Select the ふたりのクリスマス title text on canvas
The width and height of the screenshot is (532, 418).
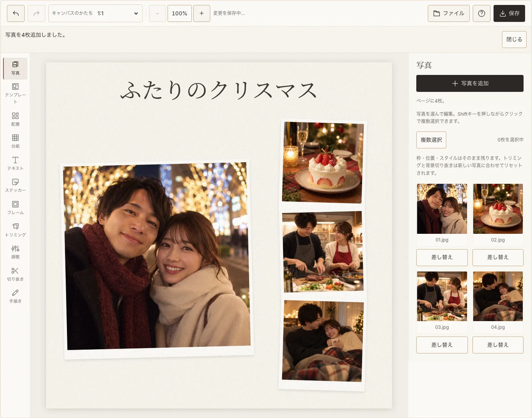tap(219, 90)
